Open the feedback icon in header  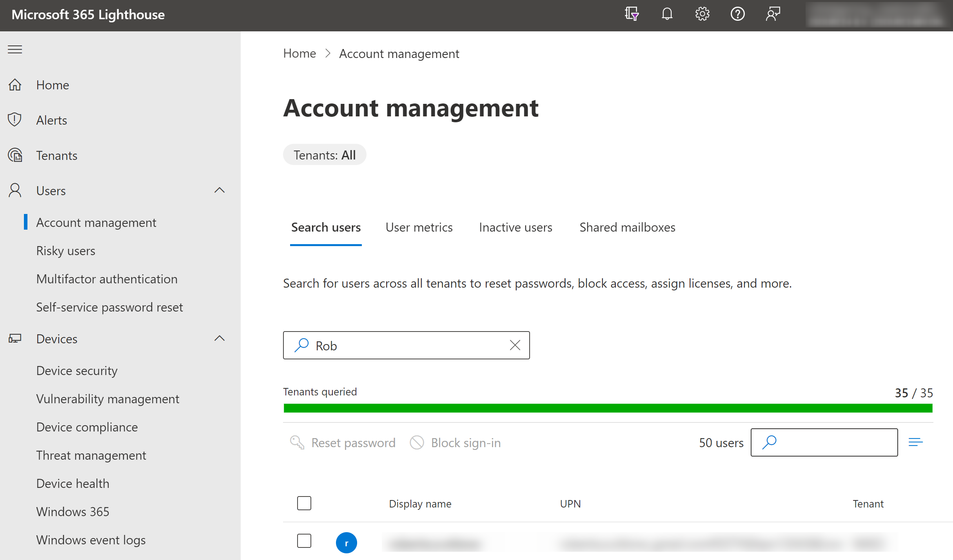[x=773, y=14]
